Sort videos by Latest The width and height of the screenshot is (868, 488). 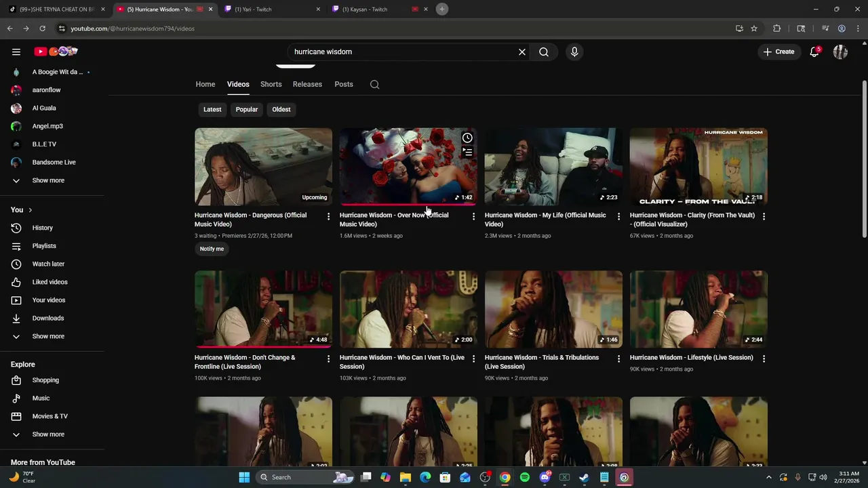pos(212,109)
